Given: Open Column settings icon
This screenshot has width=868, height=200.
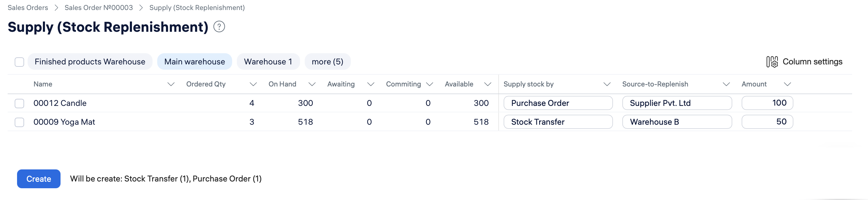Looking at the screenshot, I should point(772,62).
